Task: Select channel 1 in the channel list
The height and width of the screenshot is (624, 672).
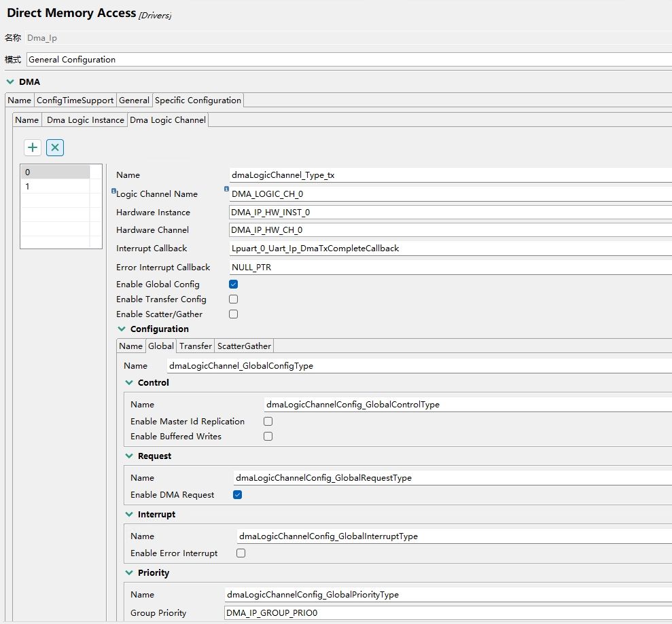Action: tap(55, 187)
